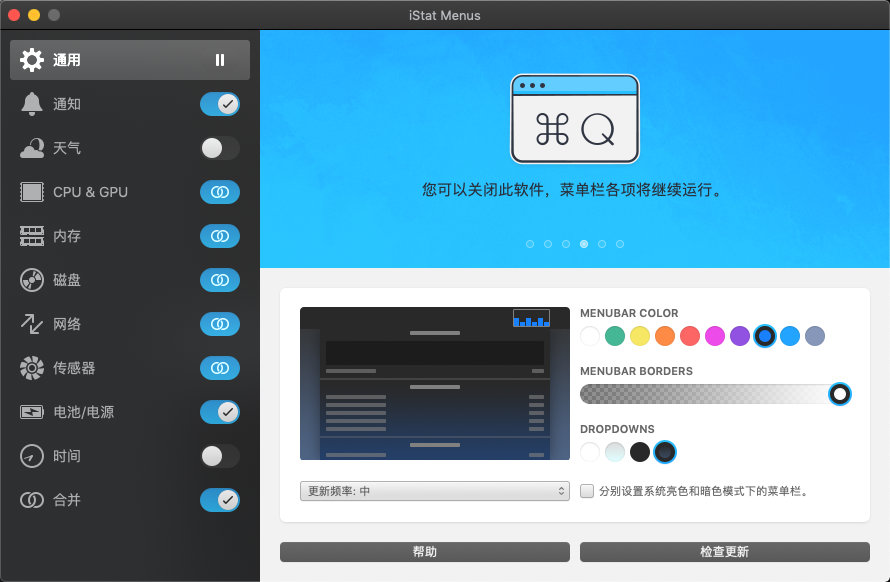Toggle the 传感器 switch

click(220, 368)
